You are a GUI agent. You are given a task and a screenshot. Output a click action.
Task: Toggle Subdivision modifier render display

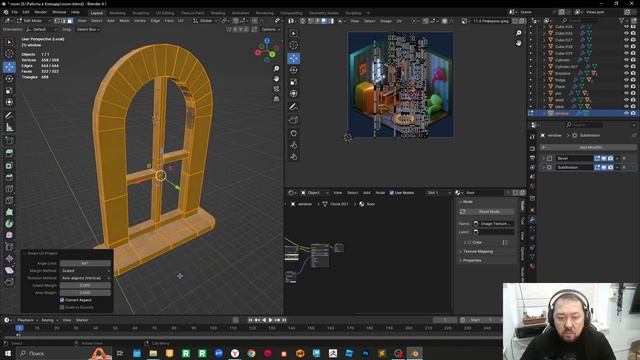pos(610,167)
